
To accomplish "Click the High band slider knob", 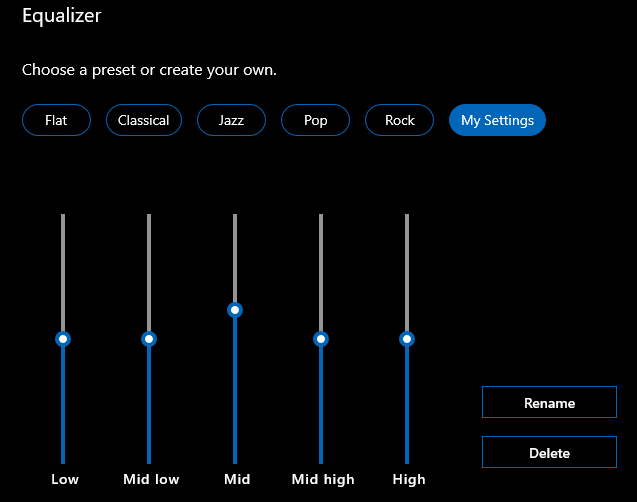I will coord(407,339).
